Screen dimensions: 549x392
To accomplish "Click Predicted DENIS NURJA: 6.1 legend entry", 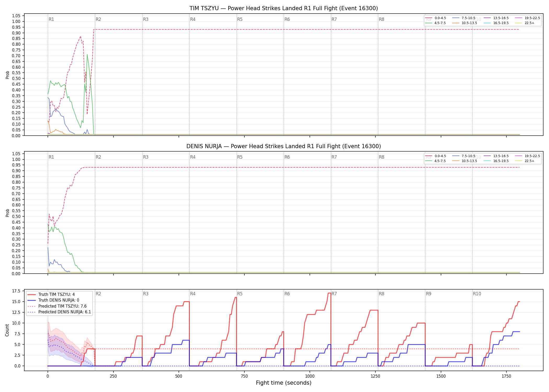I will [59, 312].
